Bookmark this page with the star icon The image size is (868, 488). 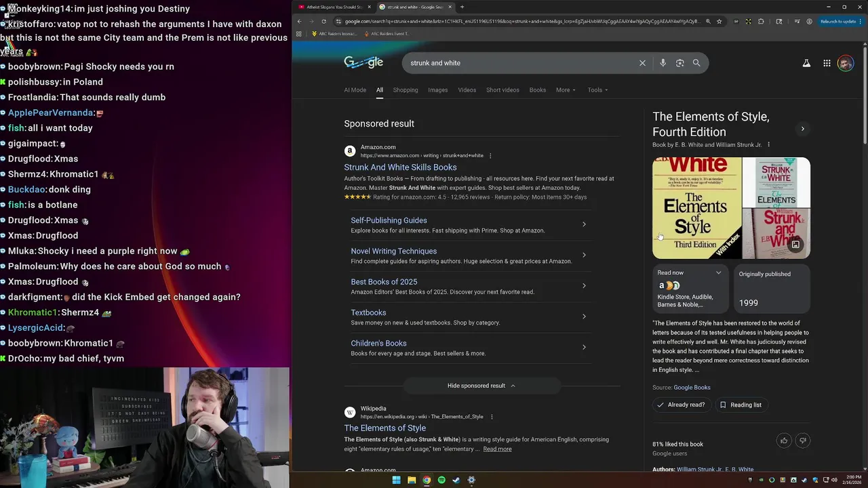click(x=719, y=21)
